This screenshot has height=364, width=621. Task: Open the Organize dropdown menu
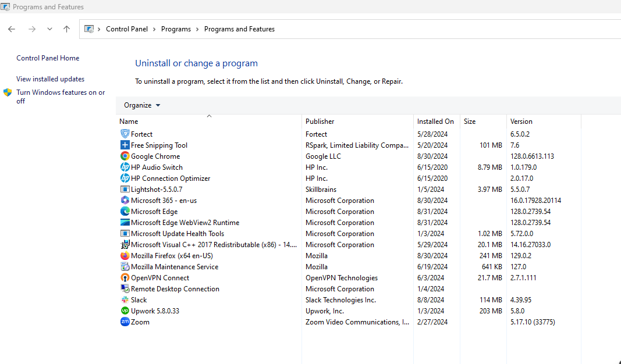pos(141,105)
